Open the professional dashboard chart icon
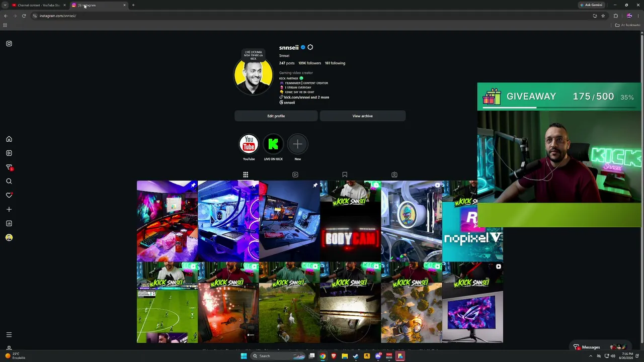The width and height of the screenshot is (644, 362). (x=9, y=223)
